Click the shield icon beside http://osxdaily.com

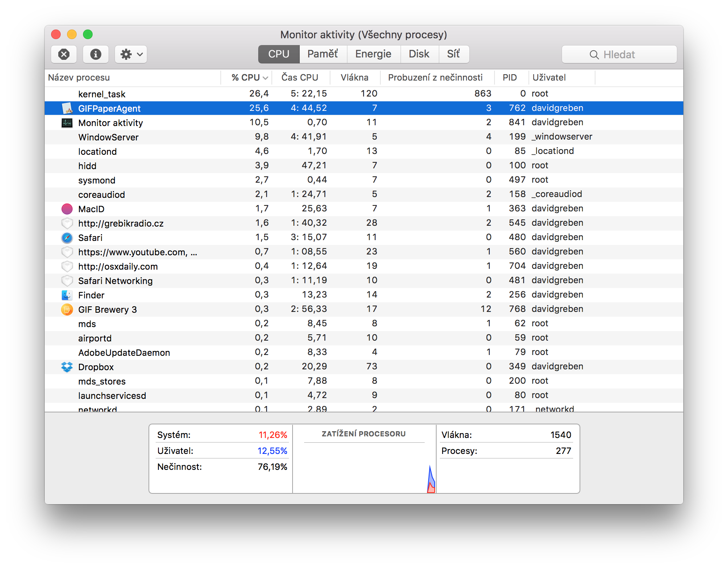point(67,266)
